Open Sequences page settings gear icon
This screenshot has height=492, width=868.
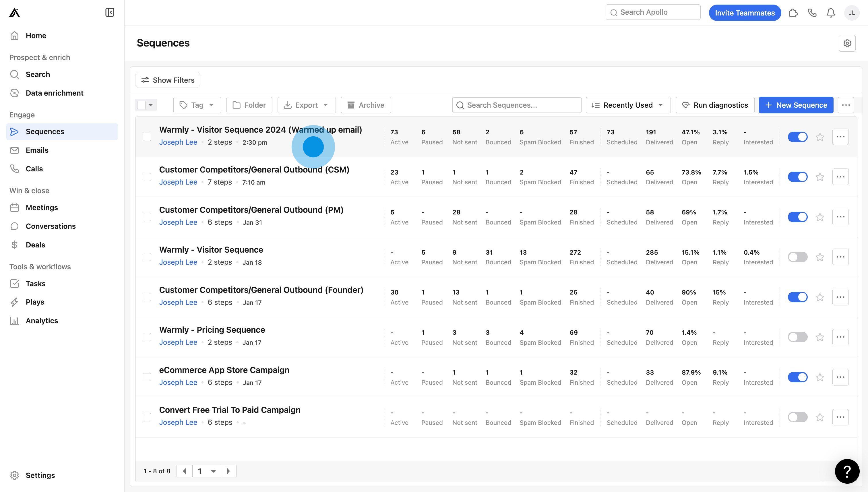coord(847,43)
